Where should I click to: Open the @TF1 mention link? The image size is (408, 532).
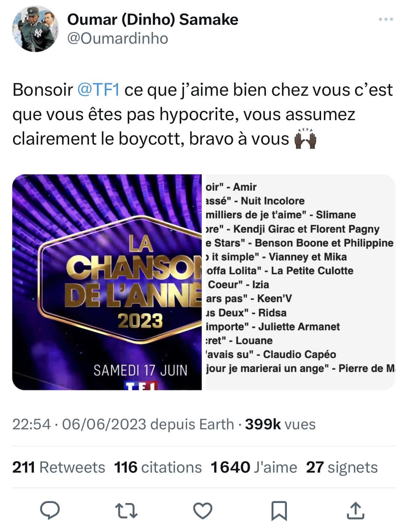[x=98, y=90]
